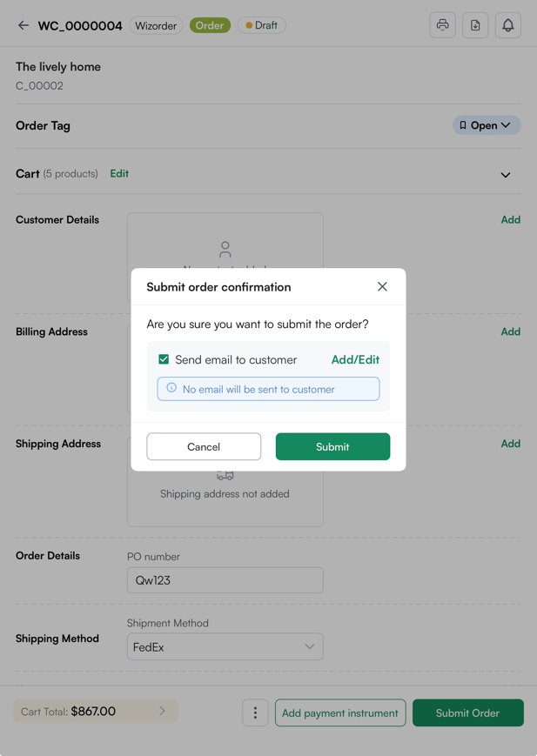The image size is (537, 756).
Task: Open the three-dot actions menu
Action: click(255, 713)
